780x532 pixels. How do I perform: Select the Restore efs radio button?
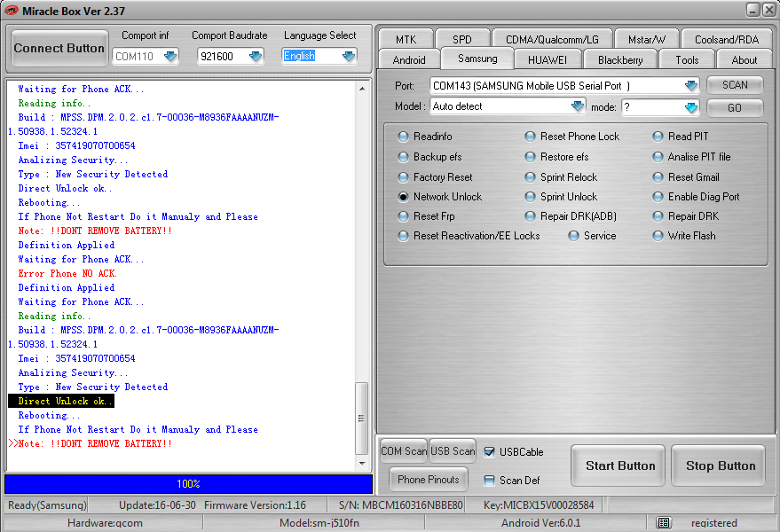[x=531, y=157]
